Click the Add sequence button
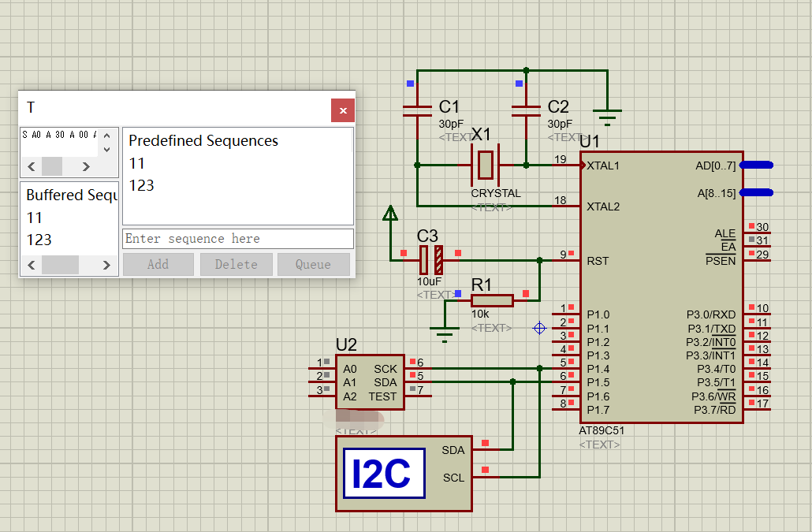The image size is (812, 532). (x=158, y=265)
